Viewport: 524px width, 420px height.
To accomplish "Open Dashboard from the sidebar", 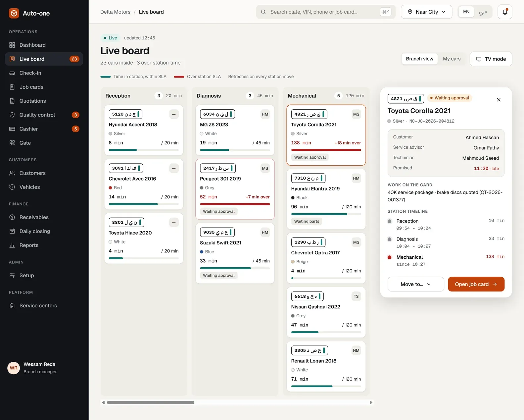I will point(44,45).
